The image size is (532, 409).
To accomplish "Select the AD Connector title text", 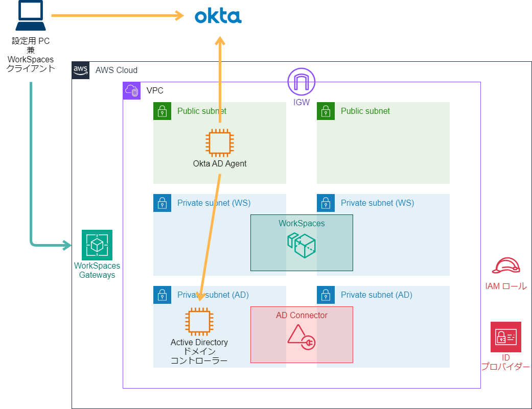I will tap(302, 315).
